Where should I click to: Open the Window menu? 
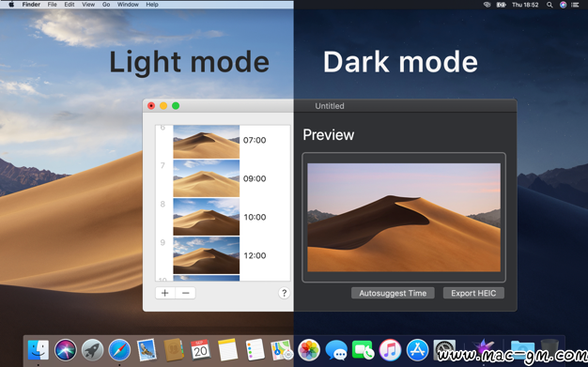[x=128, y=5]
